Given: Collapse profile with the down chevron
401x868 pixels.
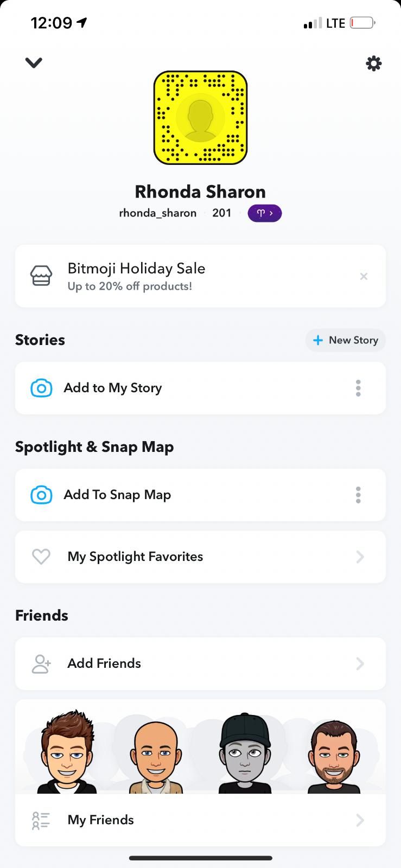Looking at the screenshot, I should pos(34,63).
